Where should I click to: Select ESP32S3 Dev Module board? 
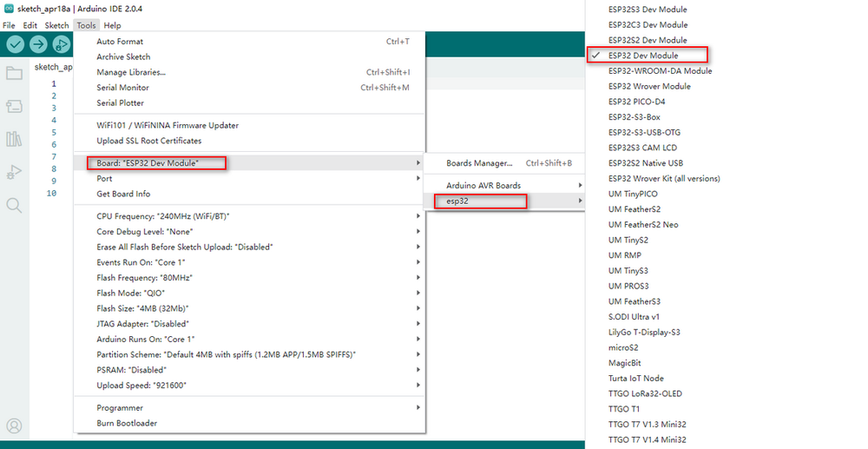[x=648, y=10]
